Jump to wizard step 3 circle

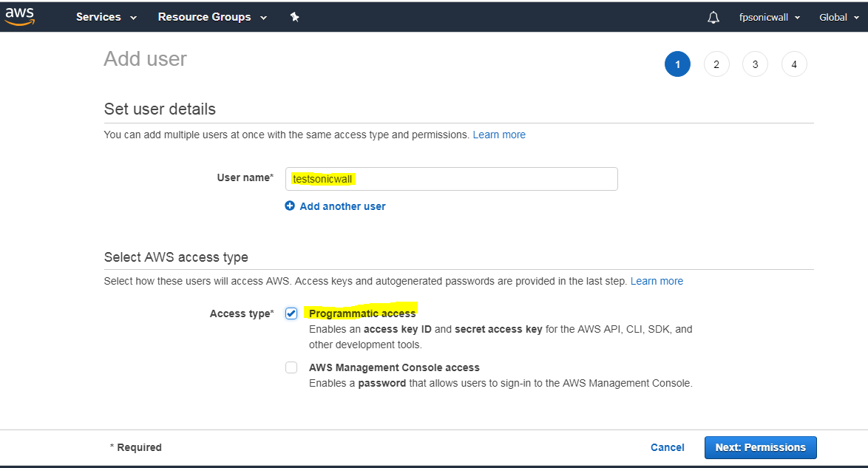tap(755, 64)
